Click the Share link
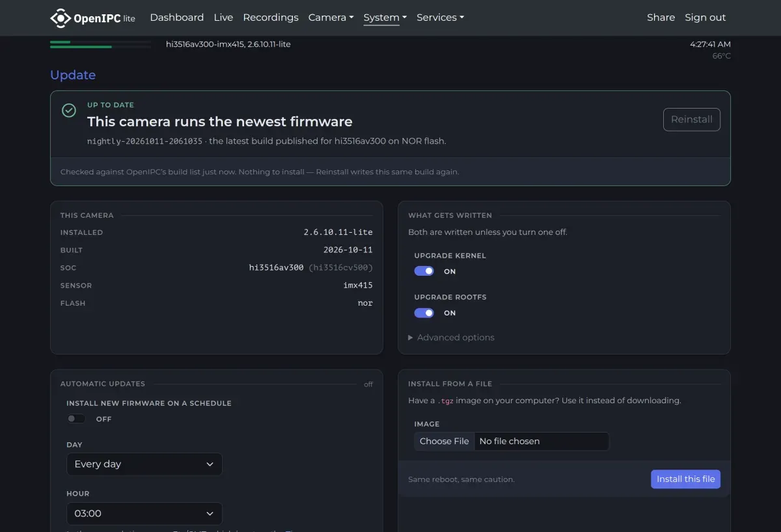 [661, 18]
